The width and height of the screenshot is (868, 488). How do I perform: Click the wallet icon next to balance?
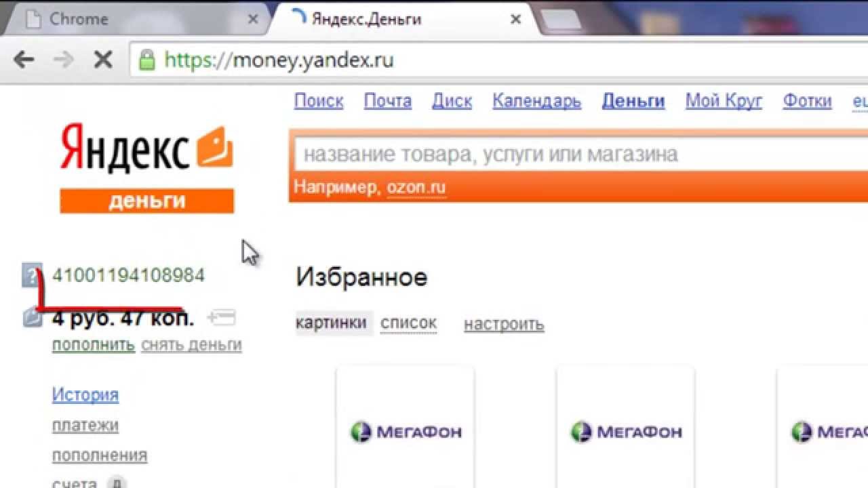pos(33,317)
